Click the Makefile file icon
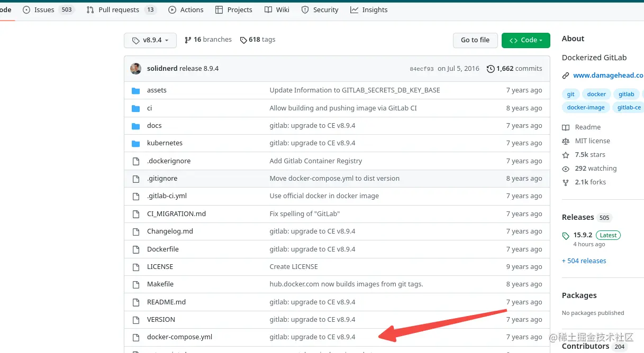The image size is (644, 353). point(136,284)
